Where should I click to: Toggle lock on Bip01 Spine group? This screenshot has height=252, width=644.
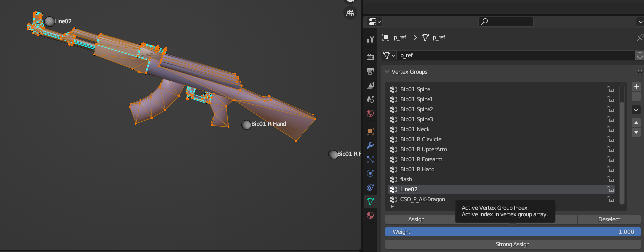click(x=610, y=89)
